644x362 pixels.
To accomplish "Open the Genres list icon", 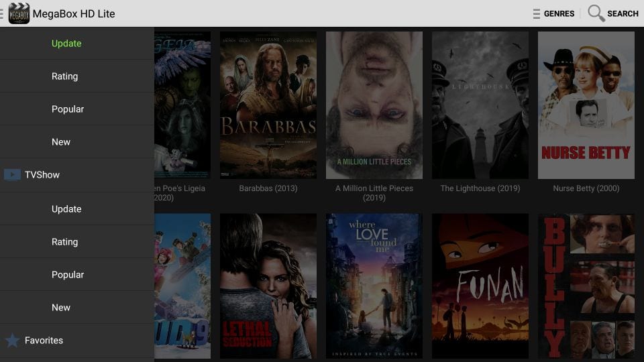I will (x=537, y=13).
